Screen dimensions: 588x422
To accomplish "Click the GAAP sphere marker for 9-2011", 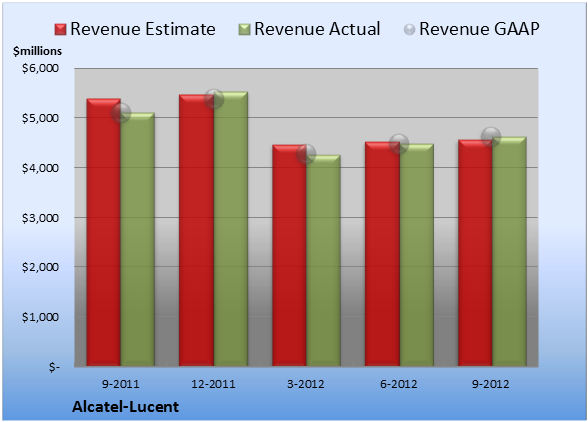I will click(121, 113).
